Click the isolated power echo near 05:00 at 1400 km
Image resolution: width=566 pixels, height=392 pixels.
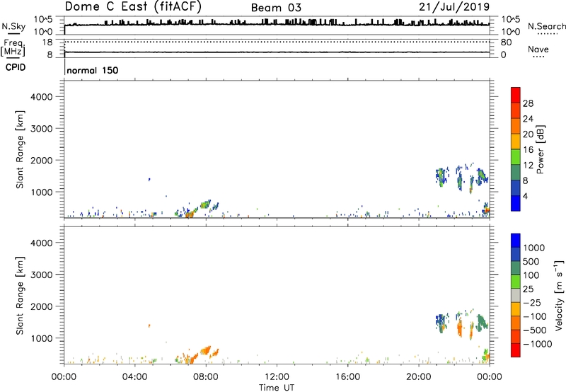[x=149, y=179]
